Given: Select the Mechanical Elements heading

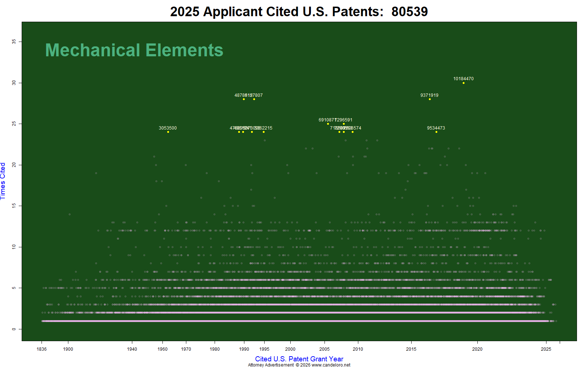Looking at the screenshot, I should click(134, 50).
